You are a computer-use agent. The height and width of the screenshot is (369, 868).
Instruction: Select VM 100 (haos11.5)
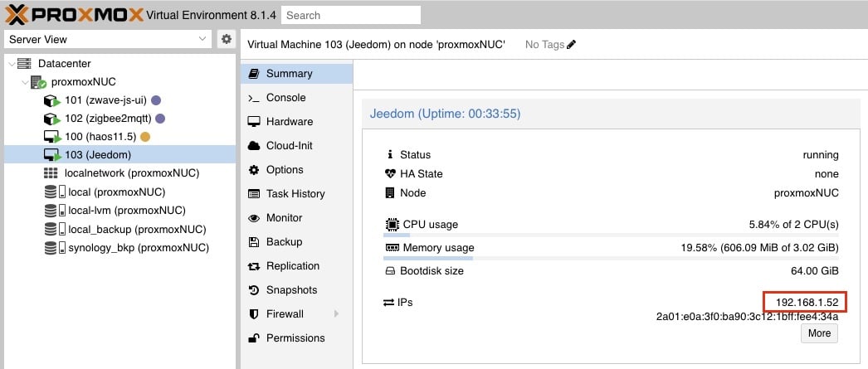click(100, 137)
